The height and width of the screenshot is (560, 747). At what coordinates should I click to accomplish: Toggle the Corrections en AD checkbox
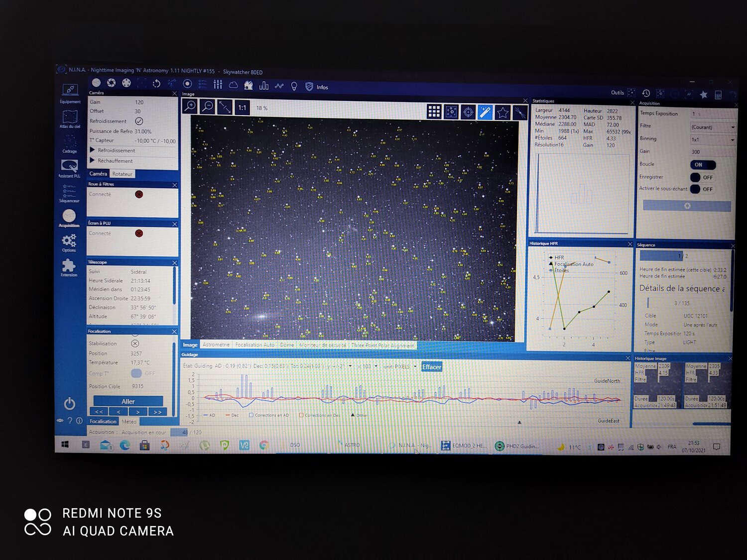[251, 415]
